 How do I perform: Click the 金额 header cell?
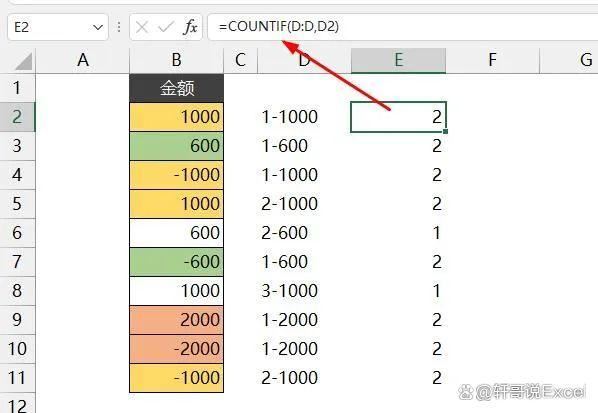(177, 88)
